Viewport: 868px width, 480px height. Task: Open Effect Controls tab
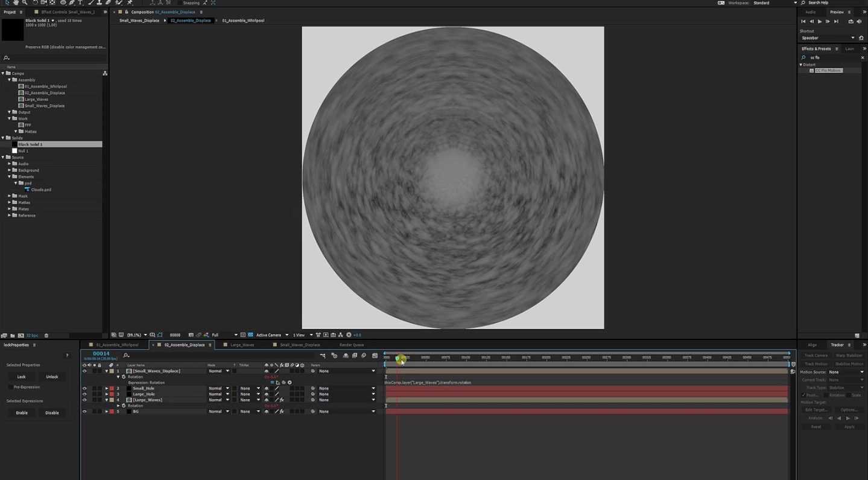[x=68, y=12]
